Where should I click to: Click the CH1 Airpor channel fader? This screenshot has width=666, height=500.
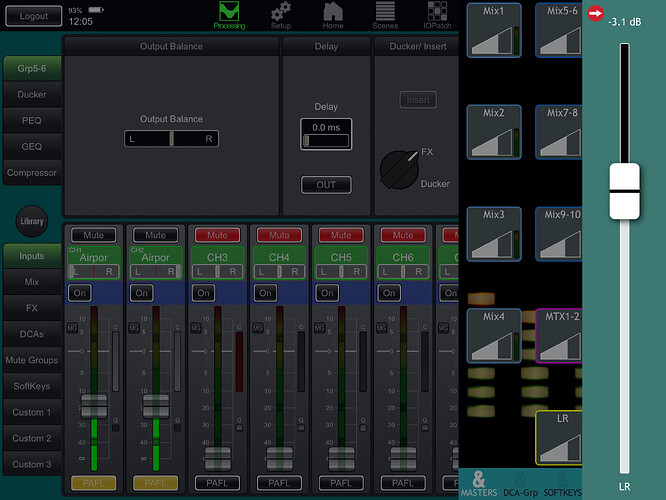94,407
